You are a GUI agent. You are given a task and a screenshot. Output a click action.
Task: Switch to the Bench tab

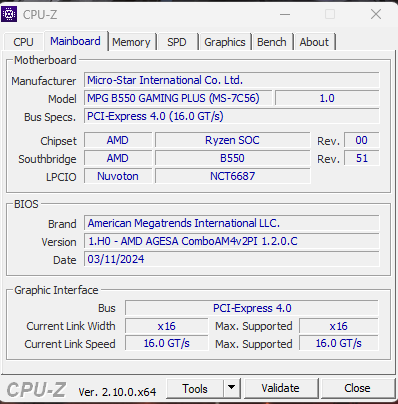pos(272,42)
